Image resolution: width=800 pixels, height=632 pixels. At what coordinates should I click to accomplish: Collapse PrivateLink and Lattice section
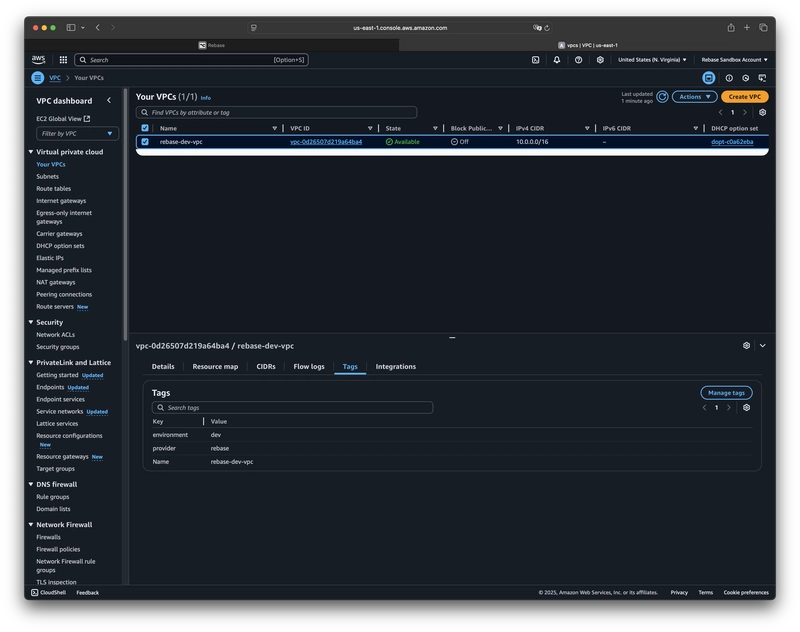pyautogui.click(x=31, y=362)
